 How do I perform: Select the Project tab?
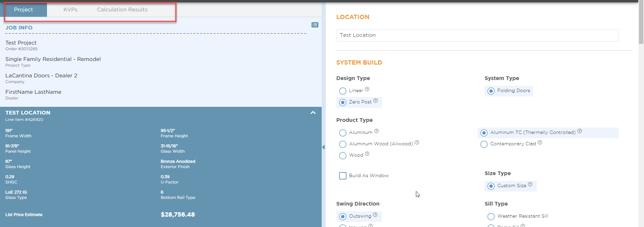click(23, 10)
